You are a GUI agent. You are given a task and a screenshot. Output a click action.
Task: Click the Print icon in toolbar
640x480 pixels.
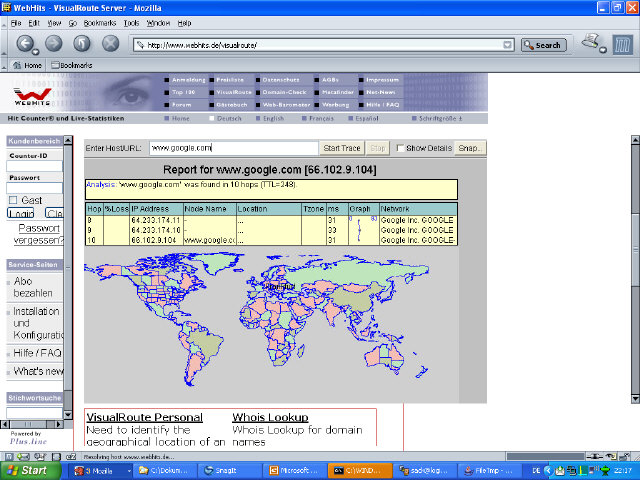(591, 43)
